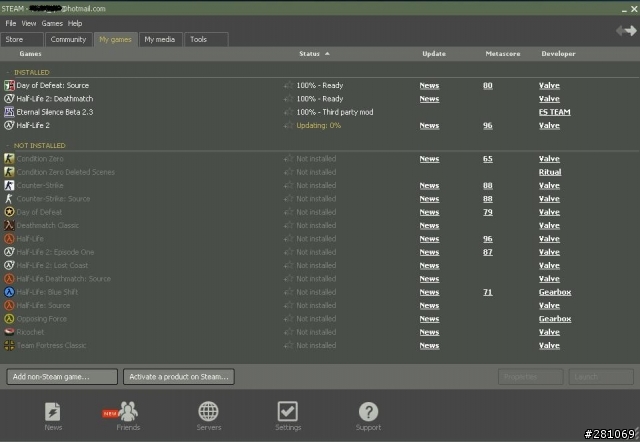Open Metascore 71 link for Blue Shift

click(x=488, y=292)
